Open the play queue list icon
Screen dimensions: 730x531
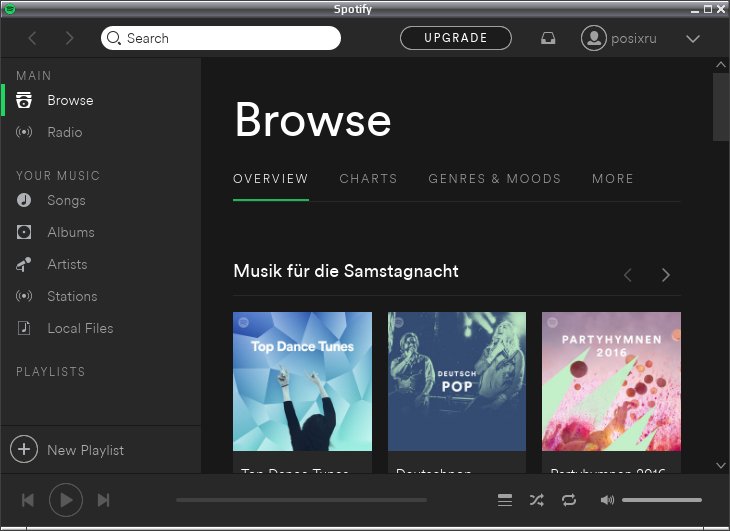point(505,500)
